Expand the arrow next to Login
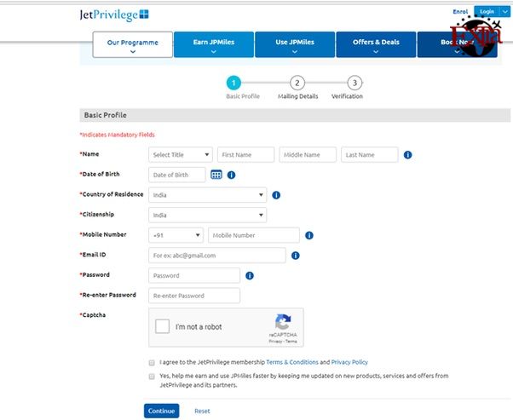This screenshot has width=513, height=420. 504,11
